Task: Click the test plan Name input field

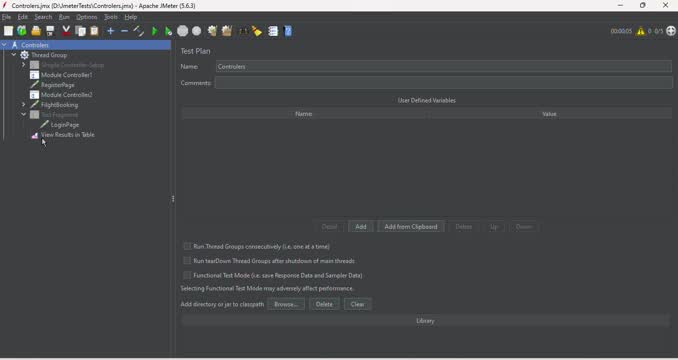Action: 444,67
